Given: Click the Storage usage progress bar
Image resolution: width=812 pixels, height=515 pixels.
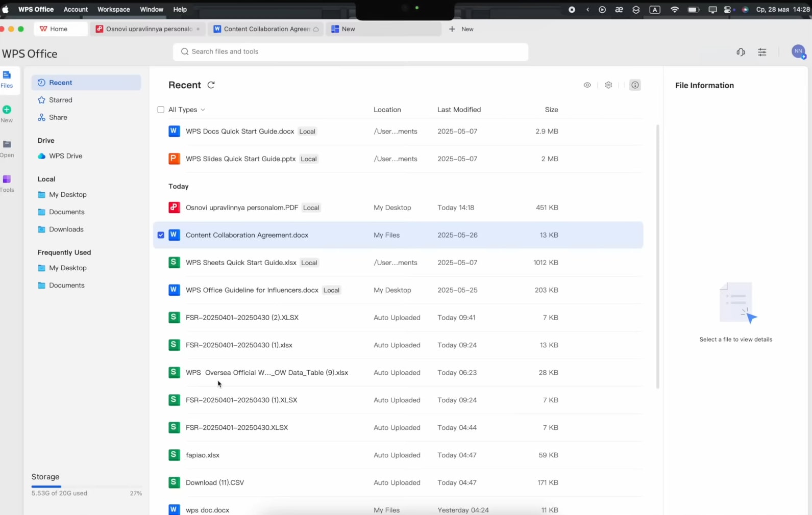Looking at the screenshot, I should (x=86, y=486).
